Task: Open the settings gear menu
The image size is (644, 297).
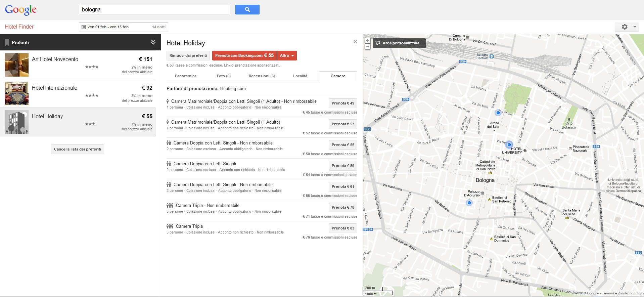Action: pos(626,27)
